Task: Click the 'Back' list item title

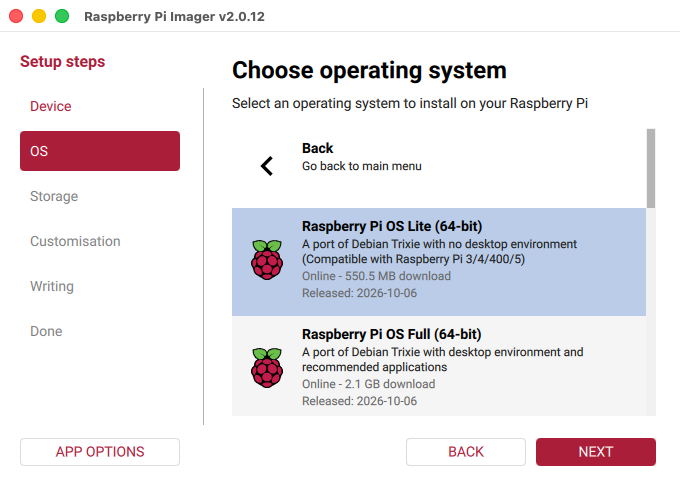Action: (x=317, y=148)
